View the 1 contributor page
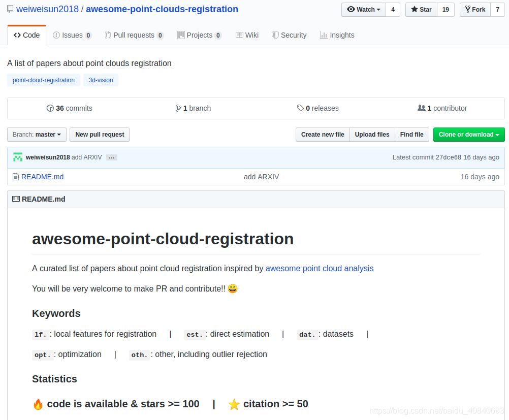The image size is (509, 420). click(442, 108)
